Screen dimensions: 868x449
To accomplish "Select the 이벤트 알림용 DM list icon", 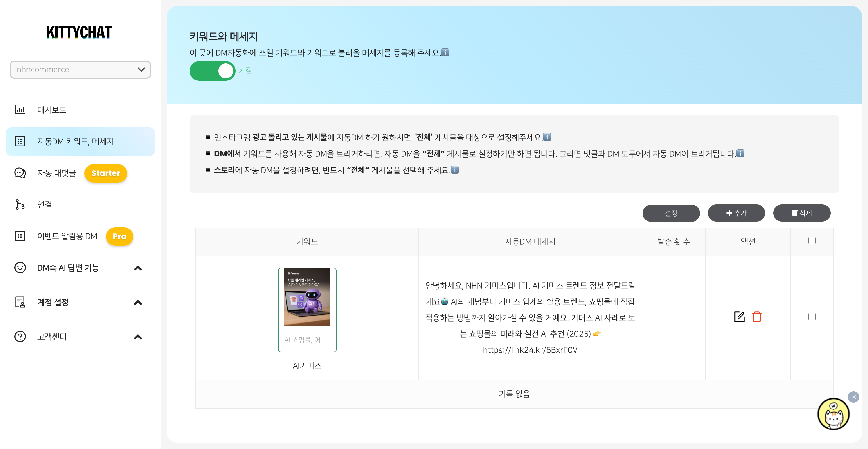I will 20,236.
